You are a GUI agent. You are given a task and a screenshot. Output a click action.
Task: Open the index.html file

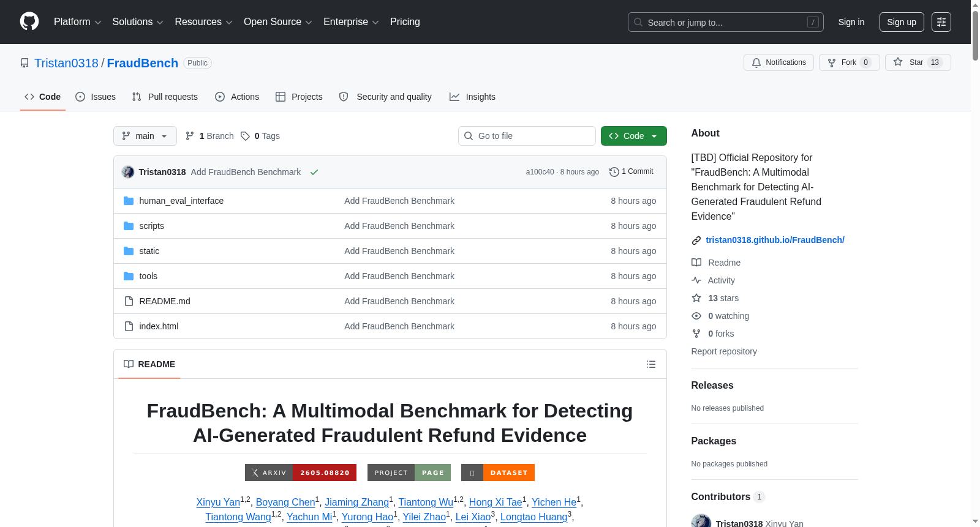[159, 326]
